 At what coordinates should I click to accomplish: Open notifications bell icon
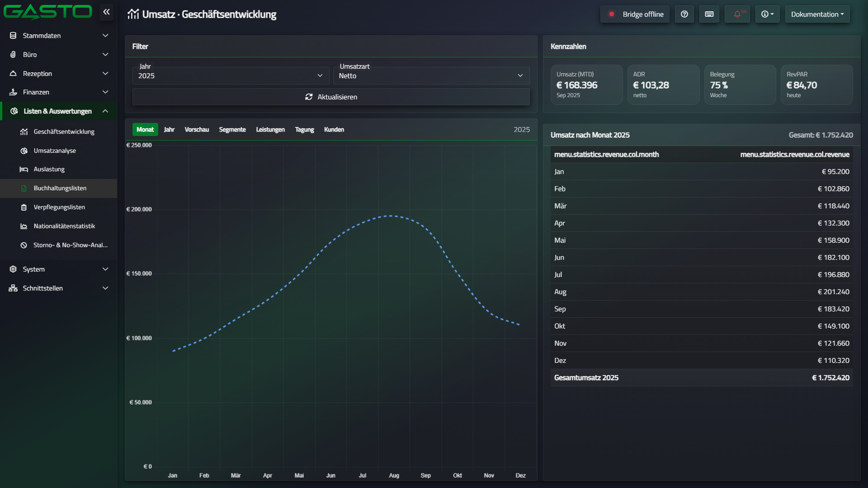coord(737,14)
